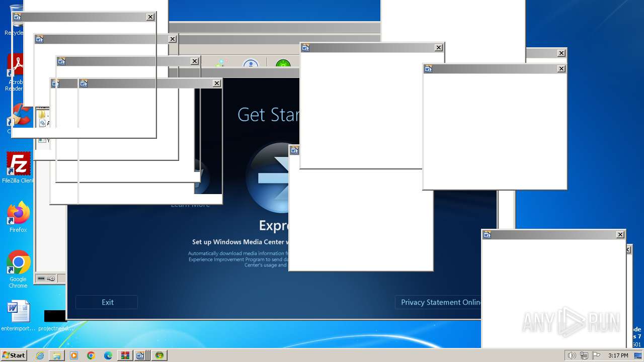Switch to WinRAR in the taskbar
The width and height of the screenshot is (644, 362).
(125, 355)
